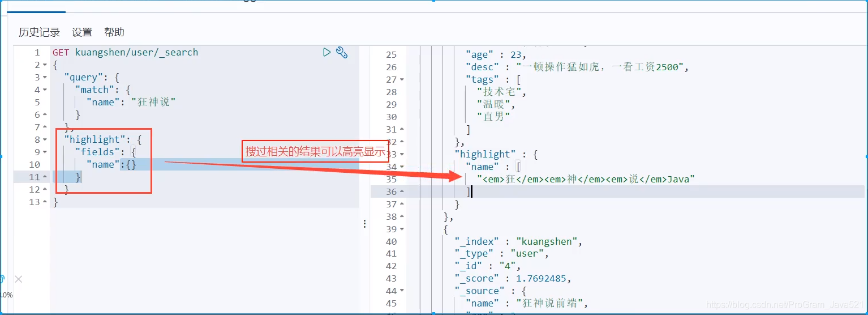Collapse the "tags" array at response line 27
Image resolution: width=868 pixels, height=315 pixels.
click(402, 80)
